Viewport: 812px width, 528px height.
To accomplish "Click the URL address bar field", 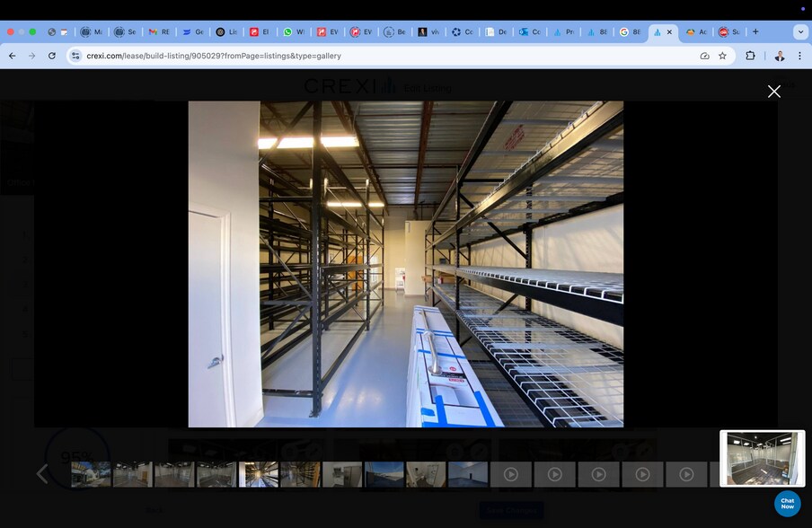I will (x=359, y=56).
